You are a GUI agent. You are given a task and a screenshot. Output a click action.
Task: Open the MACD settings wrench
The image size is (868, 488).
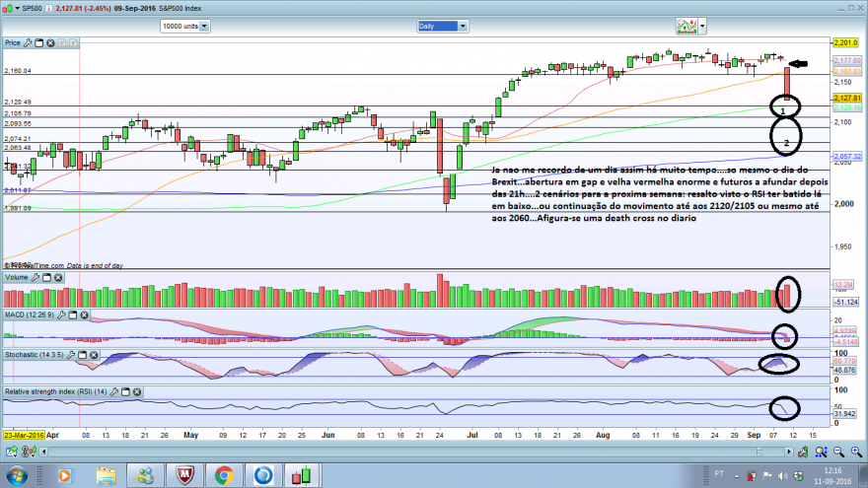61,314
